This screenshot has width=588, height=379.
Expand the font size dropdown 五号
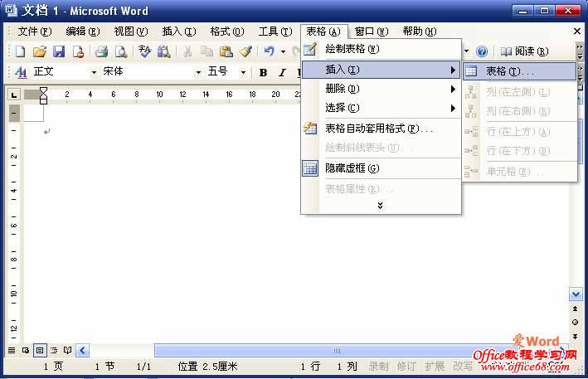coord(243,72)
